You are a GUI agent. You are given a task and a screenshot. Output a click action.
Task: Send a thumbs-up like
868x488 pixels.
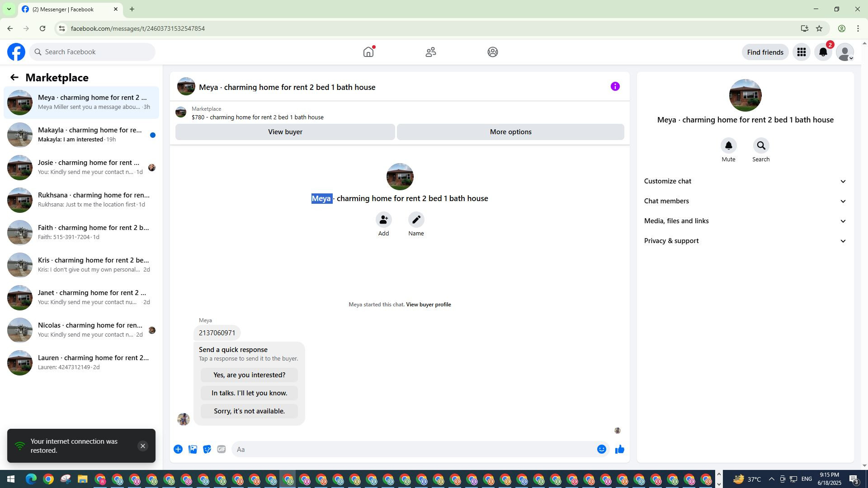tap(619, 449)
